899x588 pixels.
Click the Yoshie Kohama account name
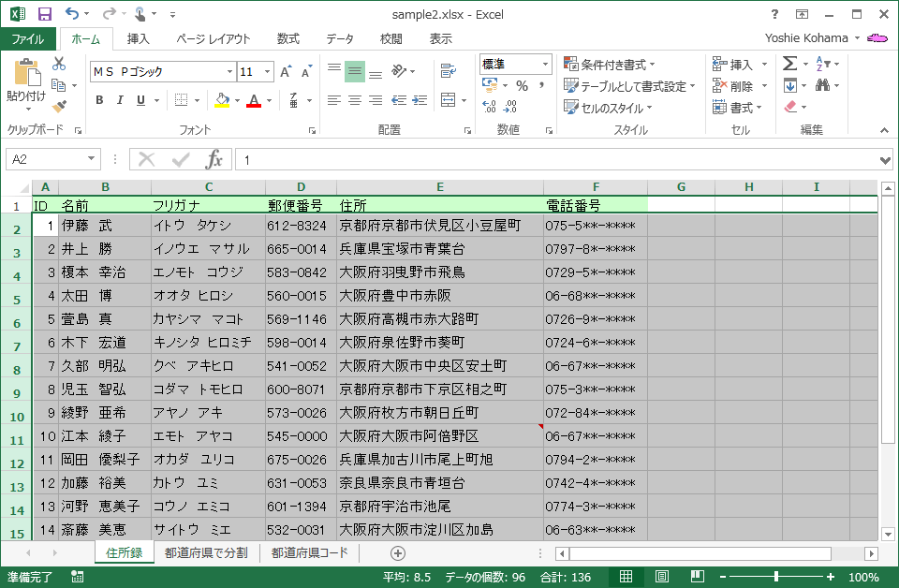coord(806,37)
